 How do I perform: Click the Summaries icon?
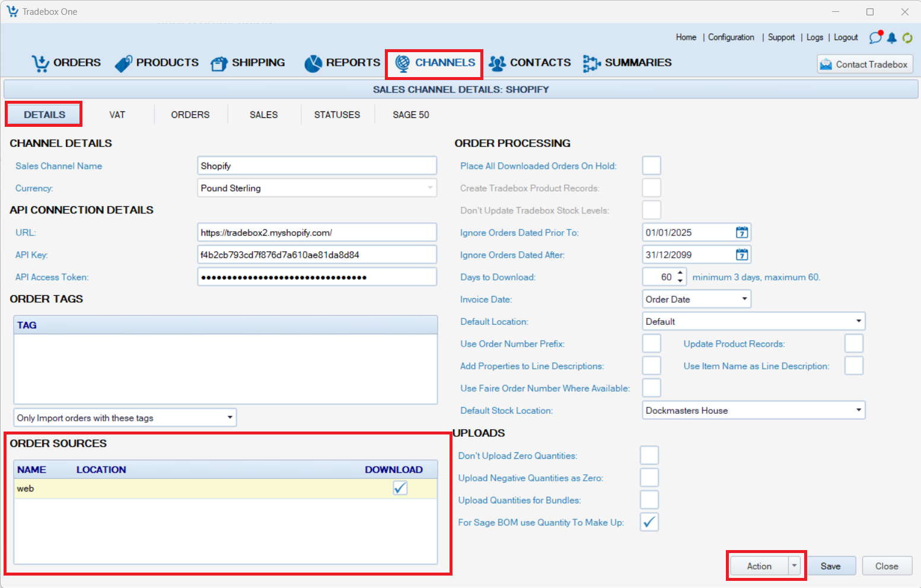[x=591, y=63]
